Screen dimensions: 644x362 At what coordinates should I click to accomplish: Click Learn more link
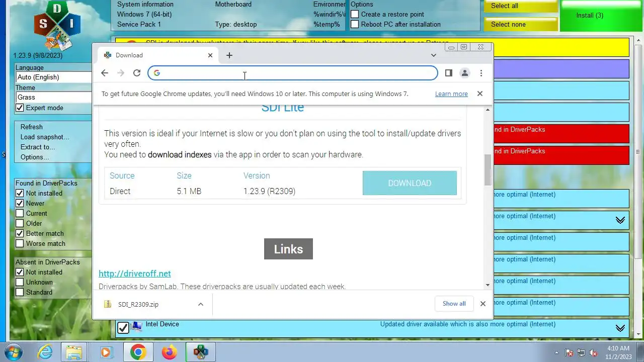451,94
